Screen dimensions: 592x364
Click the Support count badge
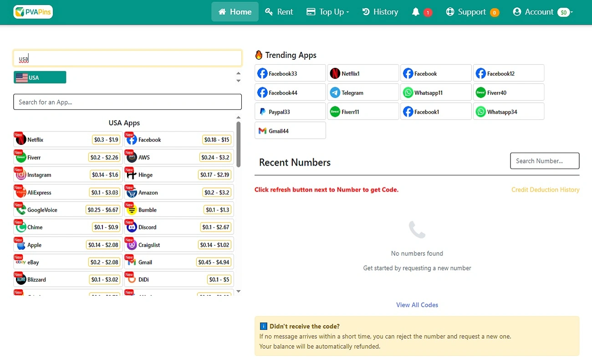[495, 13]
